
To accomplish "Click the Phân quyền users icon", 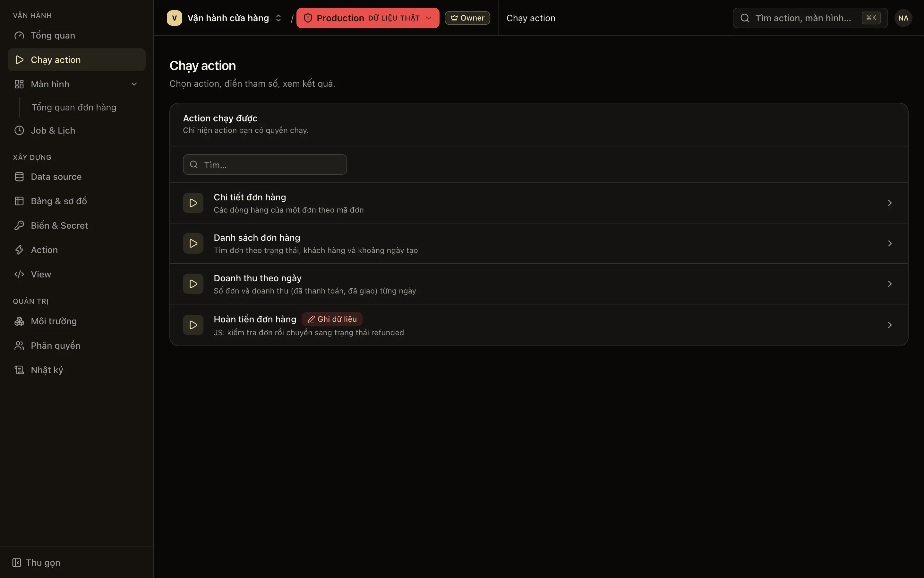I will 19,346.
